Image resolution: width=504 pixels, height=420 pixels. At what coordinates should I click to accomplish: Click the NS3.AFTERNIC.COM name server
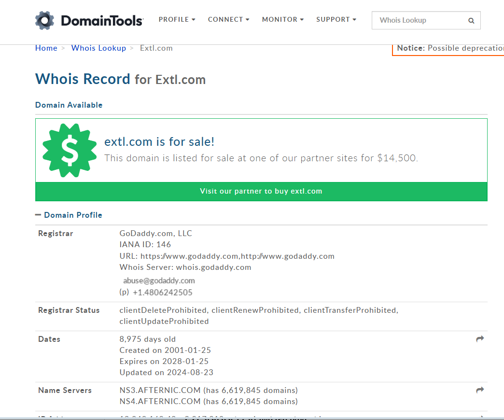click(160, 390)
